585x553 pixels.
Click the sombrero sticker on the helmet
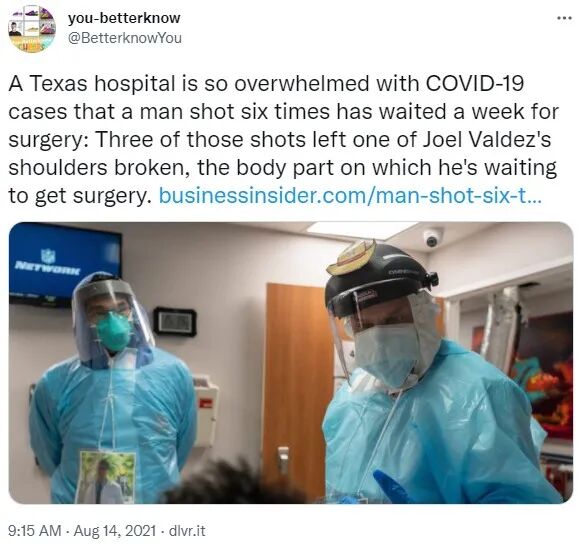click(351, 258)
